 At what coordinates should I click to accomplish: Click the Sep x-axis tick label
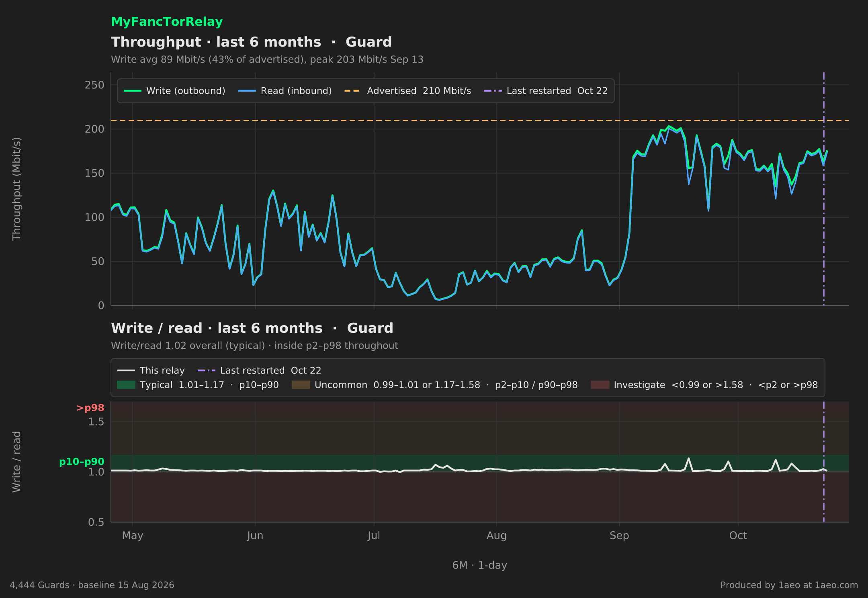tap(619, 536)
